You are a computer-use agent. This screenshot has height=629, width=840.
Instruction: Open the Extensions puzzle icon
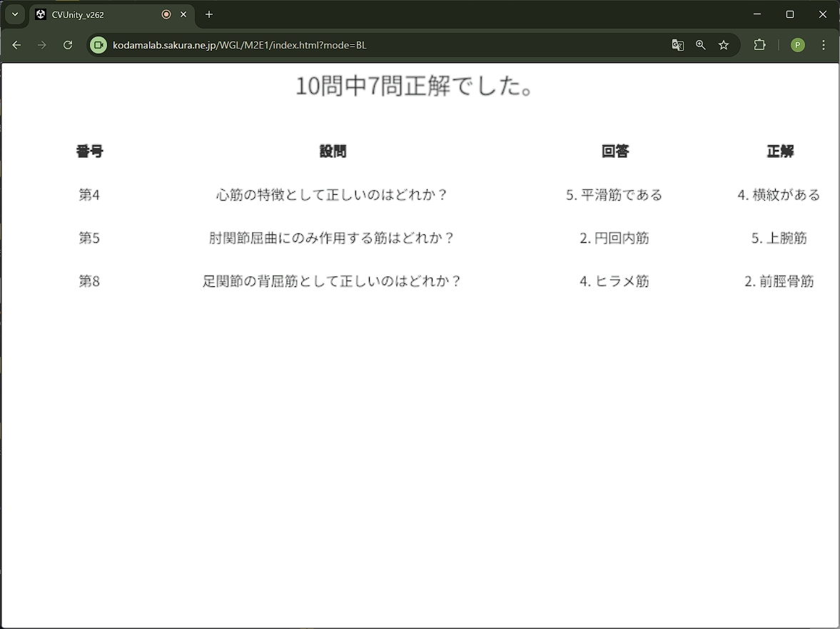point(759,45)
